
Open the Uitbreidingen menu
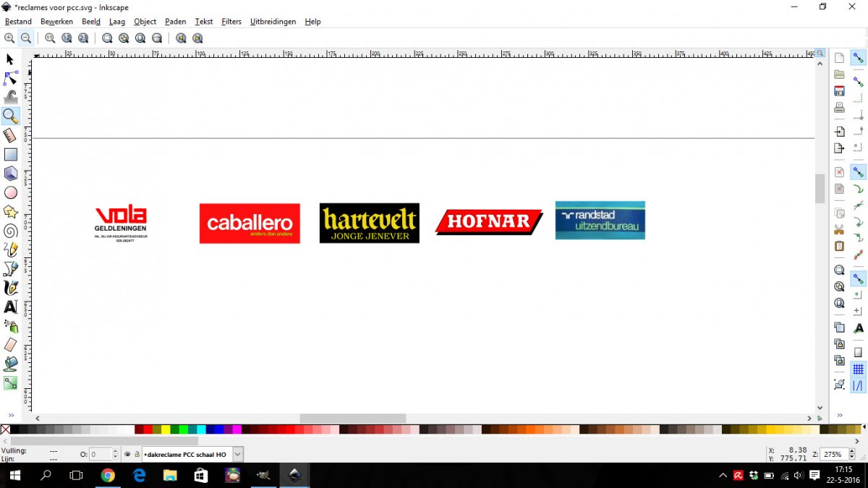coord(273,22)
